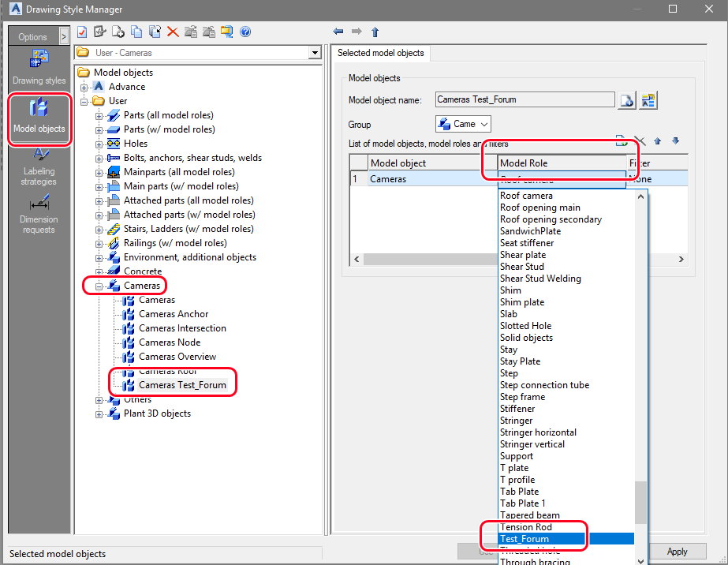
Task: Select Cameras Overview tree item
Action: pyautogui.click(x=177, y=357)
